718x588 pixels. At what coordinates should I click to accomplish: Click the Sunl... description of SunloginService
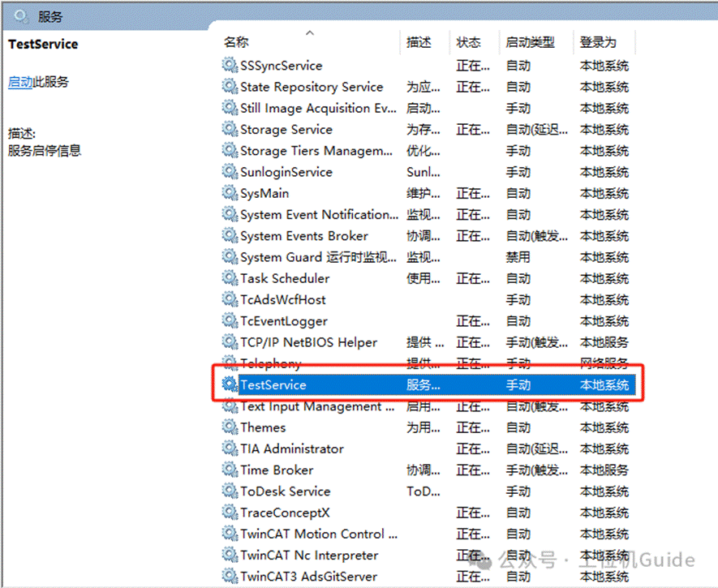[423, 172]
